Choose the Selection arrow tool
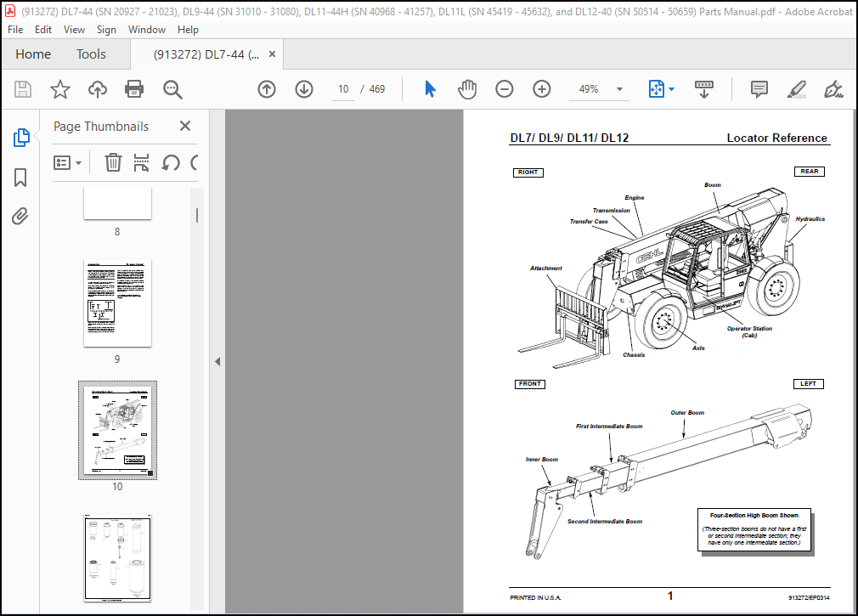 (x=430, y=89)
